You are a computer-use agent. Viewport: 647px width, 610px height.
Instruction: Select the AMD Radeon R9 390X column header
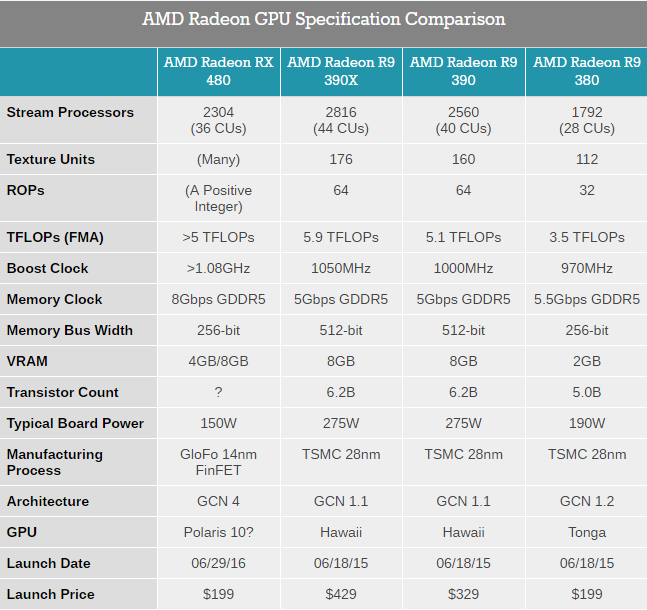click(341, 71)
